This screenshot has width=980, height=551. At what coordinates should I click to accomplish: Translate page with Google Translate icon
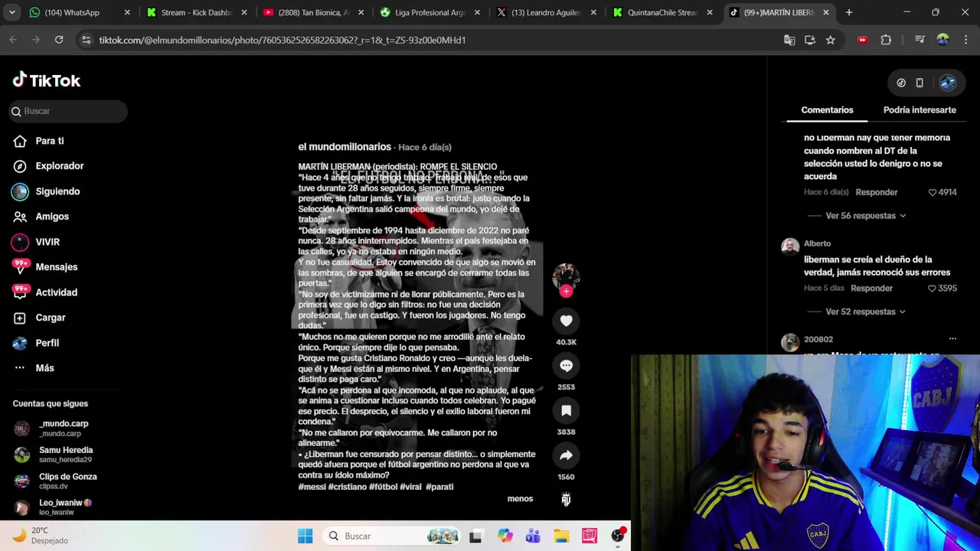[789, 40]
